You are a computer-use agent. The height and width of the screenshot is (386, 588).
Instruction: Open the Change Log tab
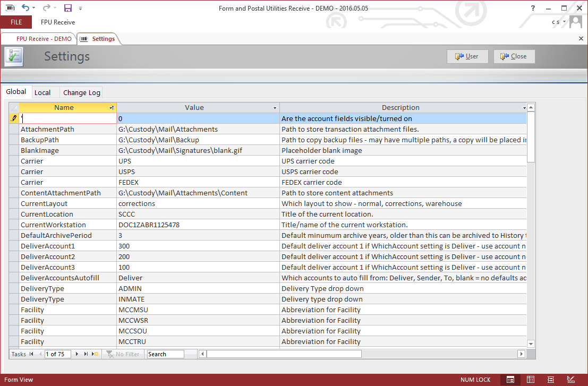click(82, 92)
